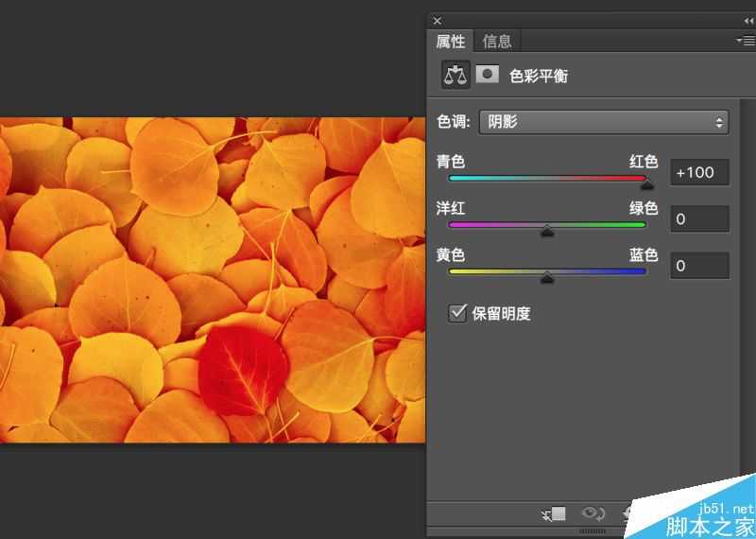Open the 色调 tone dropdown

point(604,122)
